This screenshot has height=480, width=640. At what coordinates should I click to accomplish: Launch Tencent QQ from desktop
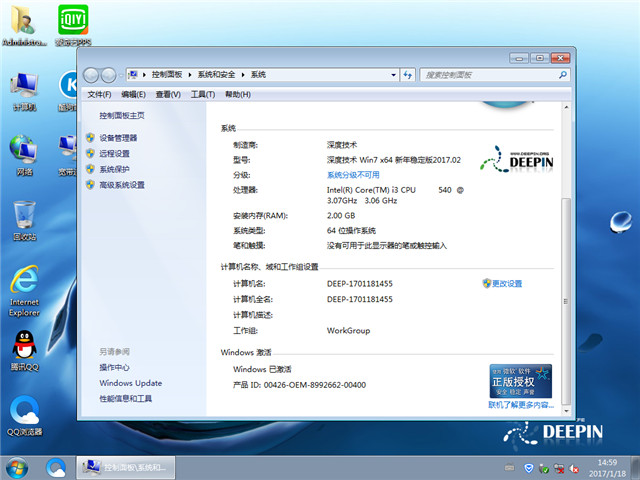click(x=24, y=350)
